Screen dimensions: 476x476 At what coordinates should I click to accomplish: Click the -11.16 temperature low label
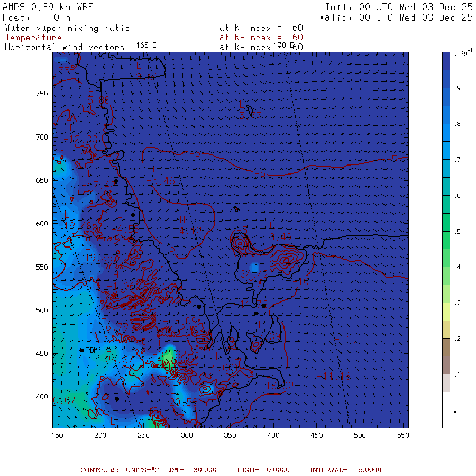[334, 377]
